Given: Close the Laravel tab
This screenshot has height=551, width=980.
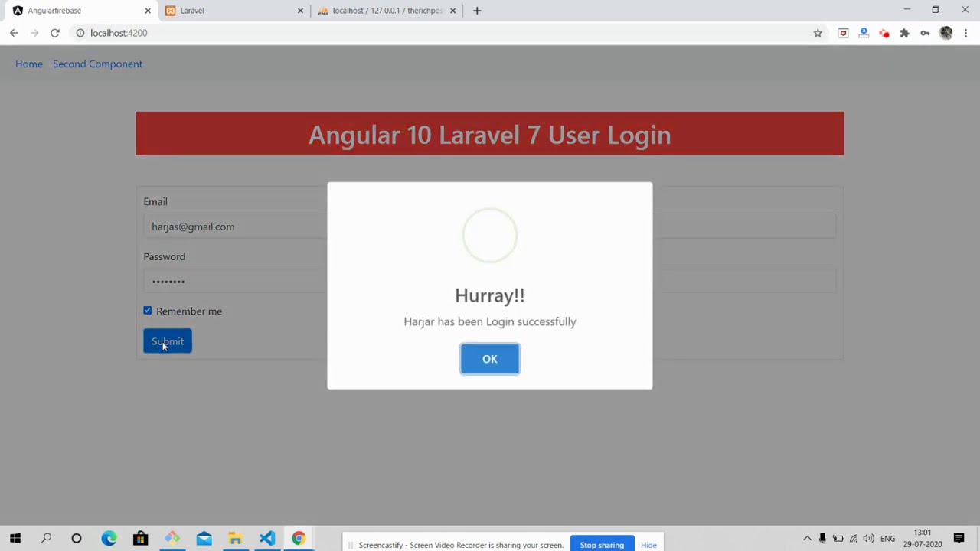Looking at the screenshot, I should pyautogui.click(x=300, y=11).
